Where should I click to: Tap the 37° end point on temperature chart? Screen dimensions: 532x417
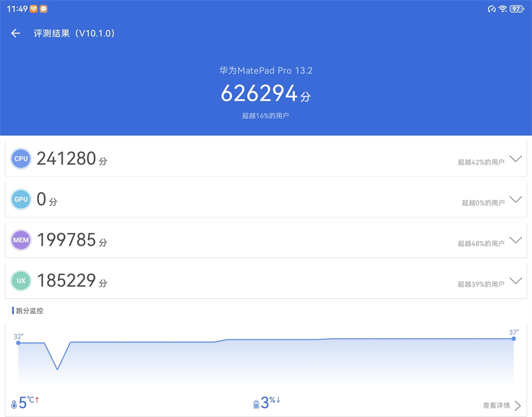[x=513, y=339]
